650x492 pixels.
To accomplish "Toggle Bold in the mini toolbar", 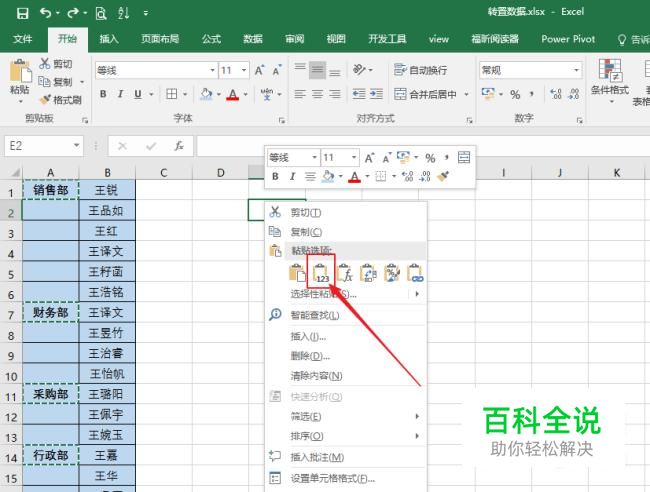I will click(275, 177).
